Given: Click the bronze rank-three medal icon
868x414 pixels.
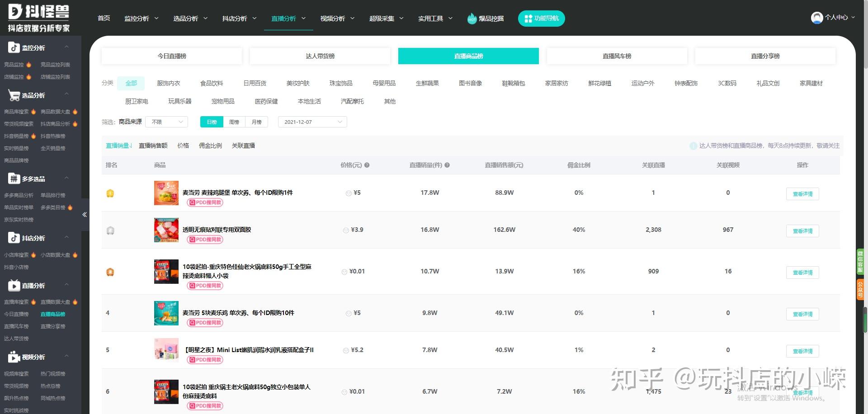Looking at the screenshot, I should point(110,272).
